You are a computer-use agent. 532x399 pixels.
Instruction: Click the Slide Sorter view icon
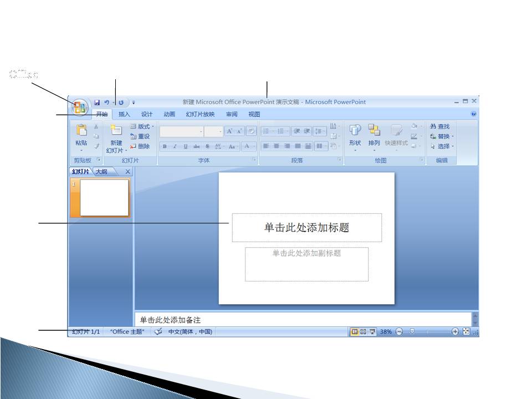pyautogui.click(x=363, y=332)
